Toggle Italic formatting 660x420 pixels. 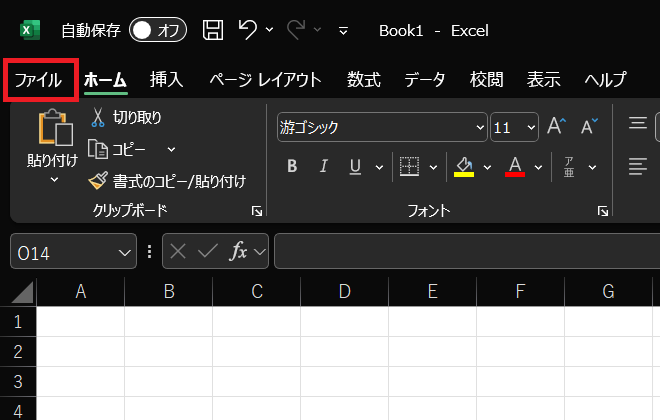click(323, 166)
